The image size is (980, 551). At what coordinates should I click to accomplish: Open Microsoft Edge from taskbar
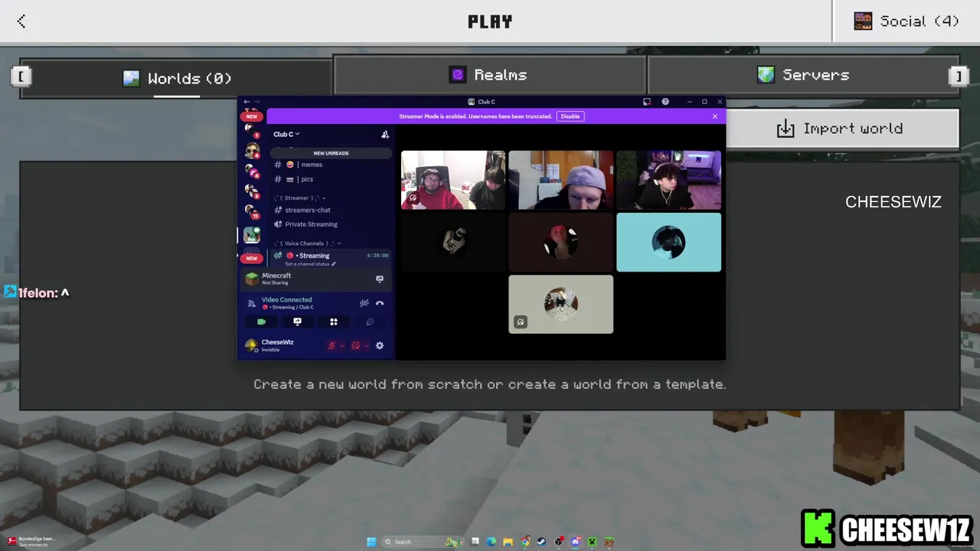click(x=492, y=542)
